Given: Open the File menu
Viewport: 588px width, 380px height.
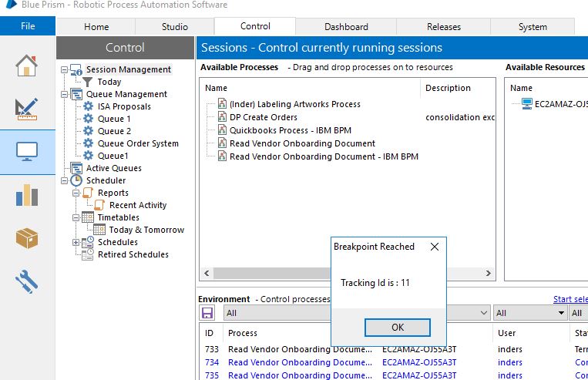Looking at the screenshot, I should coord(28,26).
